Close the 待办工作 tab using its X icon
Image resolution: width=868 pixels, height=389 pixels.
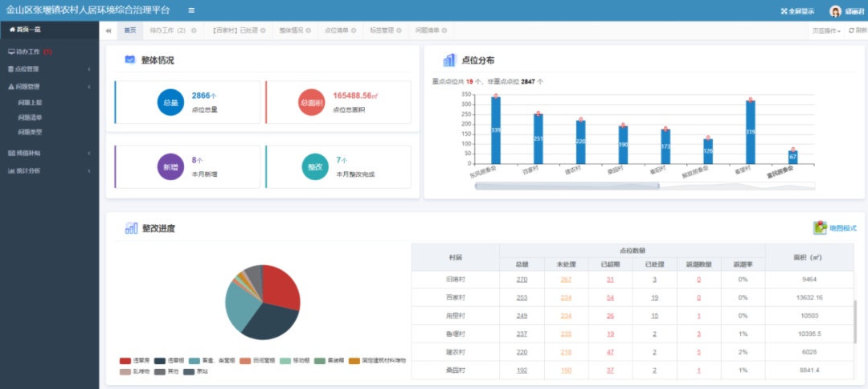194,31
